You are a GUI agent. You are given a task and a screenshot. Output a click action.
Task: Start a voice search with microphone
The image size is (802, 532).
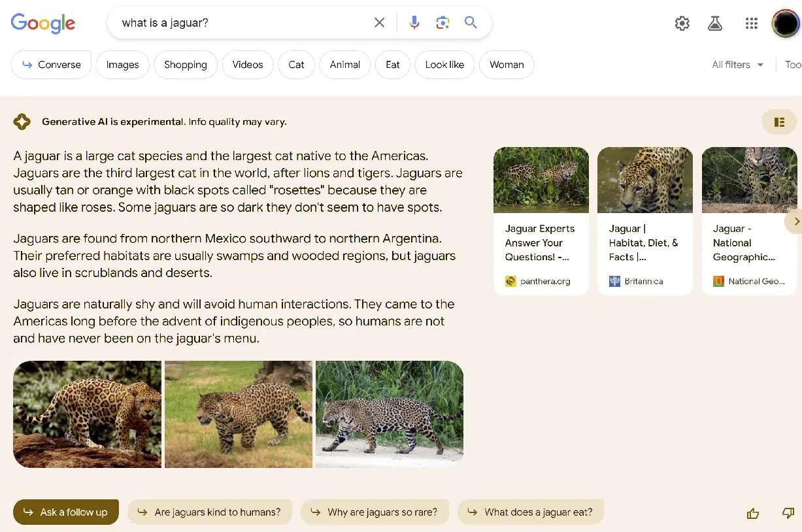[x=414, y=23]
